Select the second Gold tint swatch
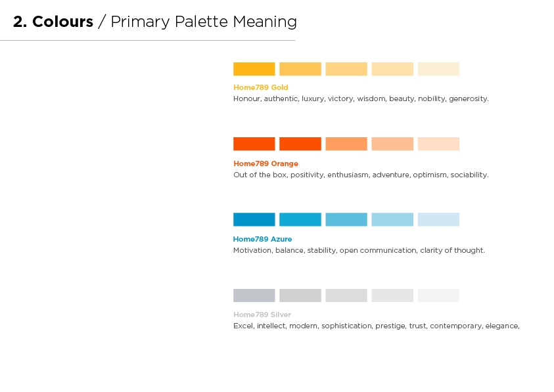Viewport: 554px width, 392px height. pos(300,69)
